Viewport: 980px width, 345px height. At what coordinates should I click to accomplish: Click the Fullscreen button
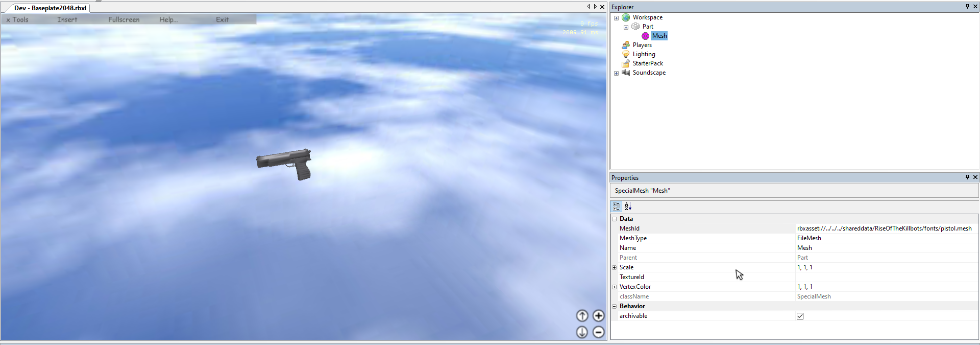(x=124, y=19)
